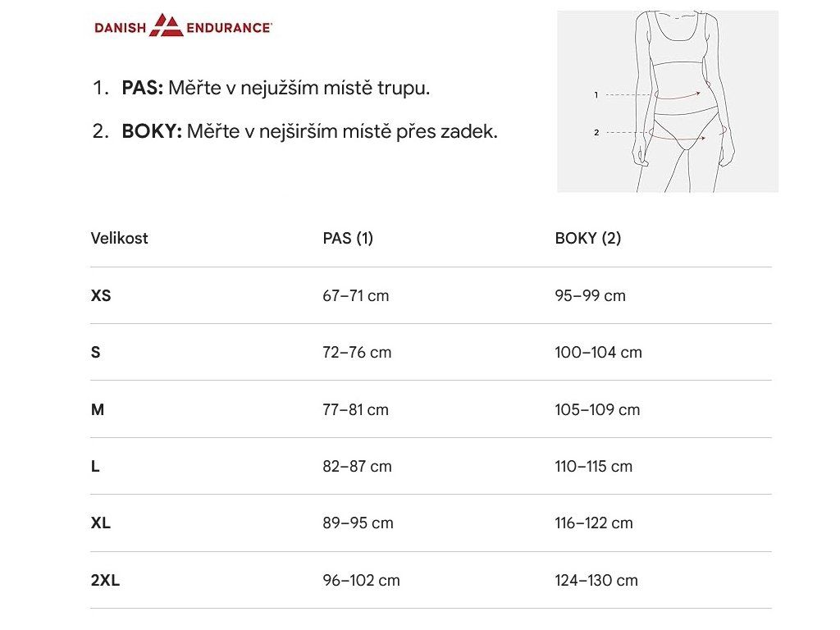Click the PAS (1) column header
The image size is (840, 630).
pos(348,239)
